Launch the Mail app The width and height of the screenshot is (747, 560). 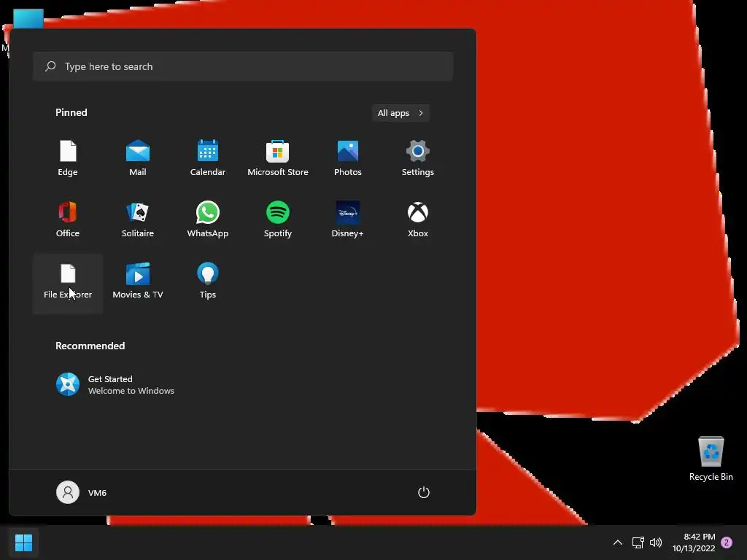point(138,159)
